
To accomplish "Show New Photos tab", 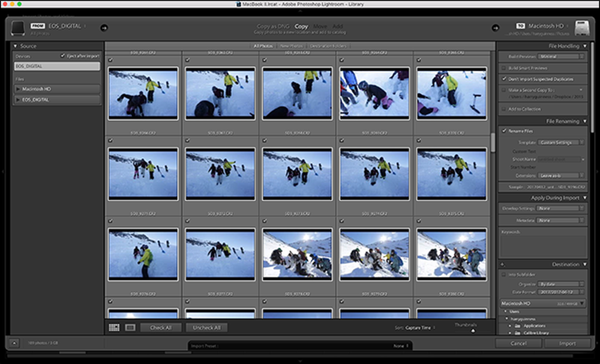I will pos(291,46).
